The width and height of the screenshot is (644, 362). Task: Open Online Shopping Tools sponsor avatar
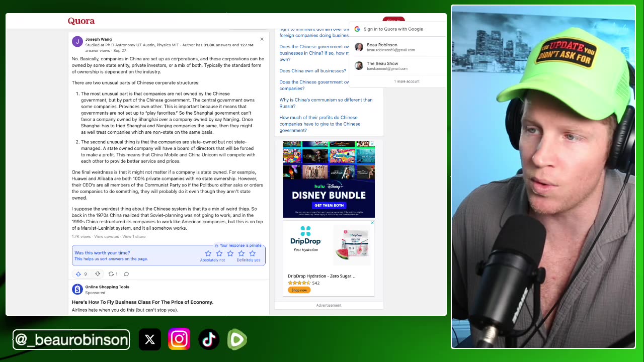coord(77,289)
